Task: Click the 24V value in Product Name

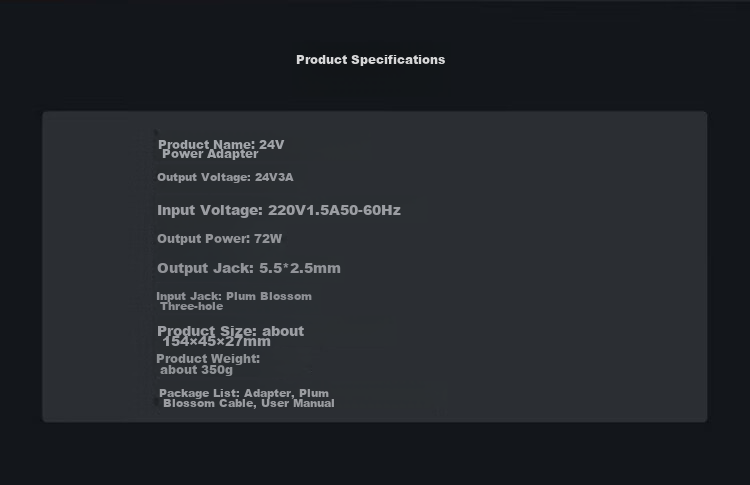Action: pos(271,144)
